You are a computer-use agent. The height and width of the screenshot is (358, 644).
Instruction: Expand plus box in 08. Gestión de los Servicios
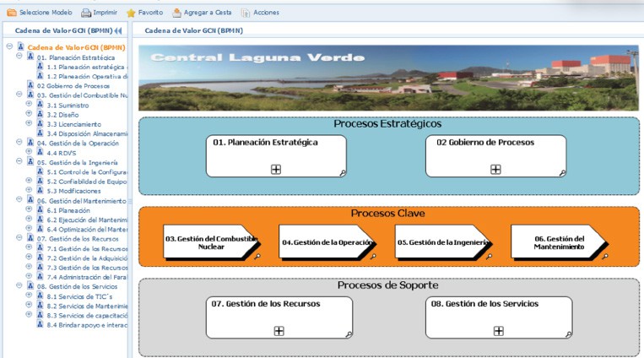pyautogui.click(x=498, y=331)
